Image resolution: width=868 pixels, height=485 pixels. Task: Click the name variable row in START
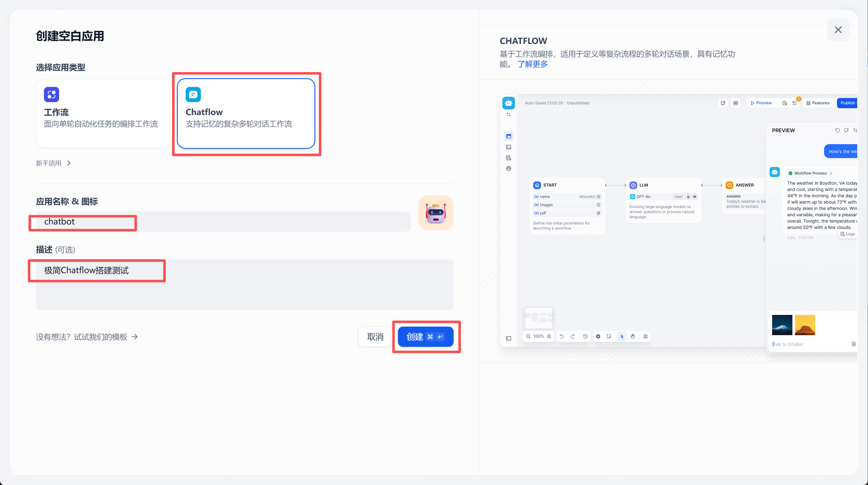click(567, 197)
